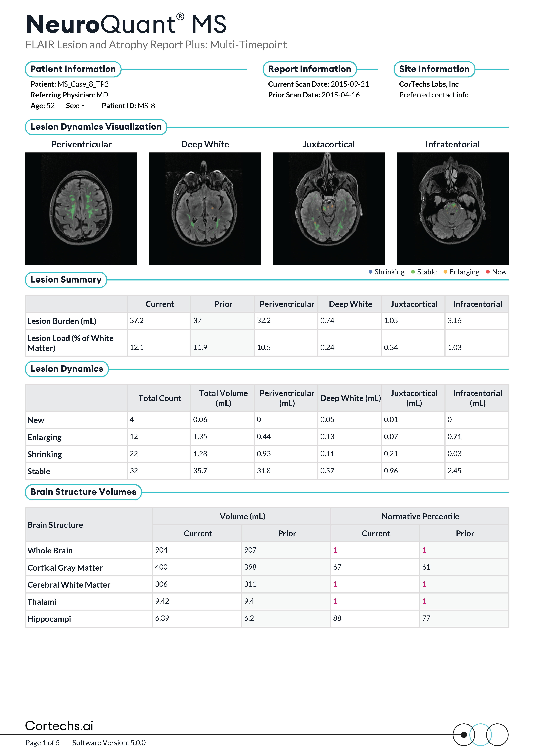Screen dimensions: 534x756
Task: Click the Site Information header badge
Action: tap(434, 69)
